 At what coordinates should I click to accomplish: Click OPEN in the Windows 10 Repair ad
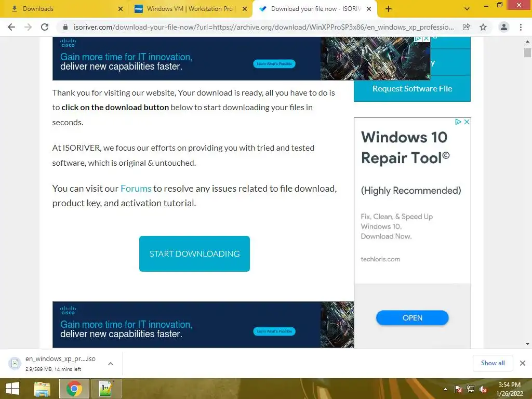[412, 318]
